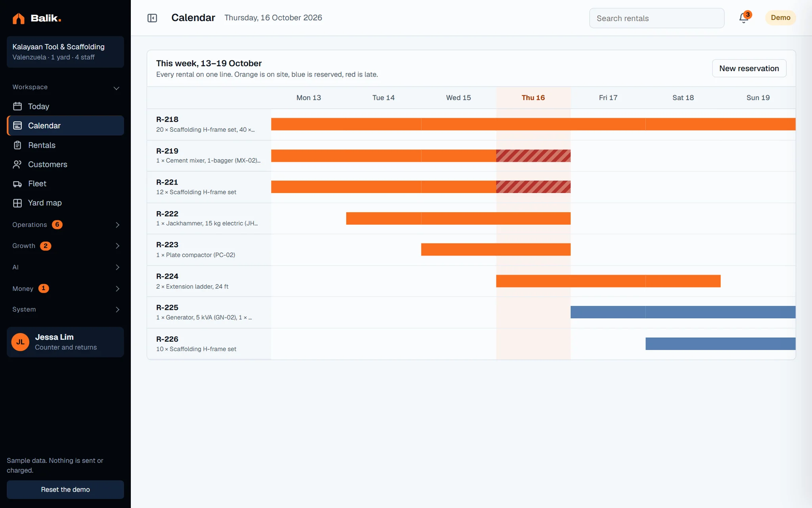Open the Kalayaan Tool & Scaffolding workspace card
812x508 pixels.
coord(65,52)
